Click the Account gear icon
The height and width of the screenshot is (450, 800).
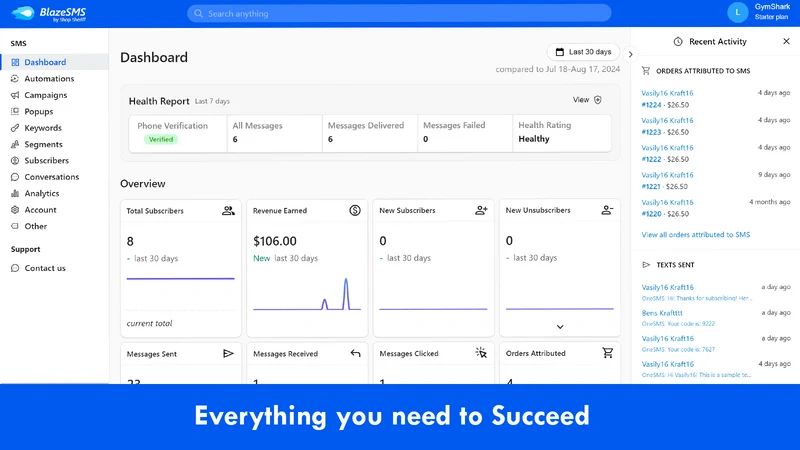15,210
